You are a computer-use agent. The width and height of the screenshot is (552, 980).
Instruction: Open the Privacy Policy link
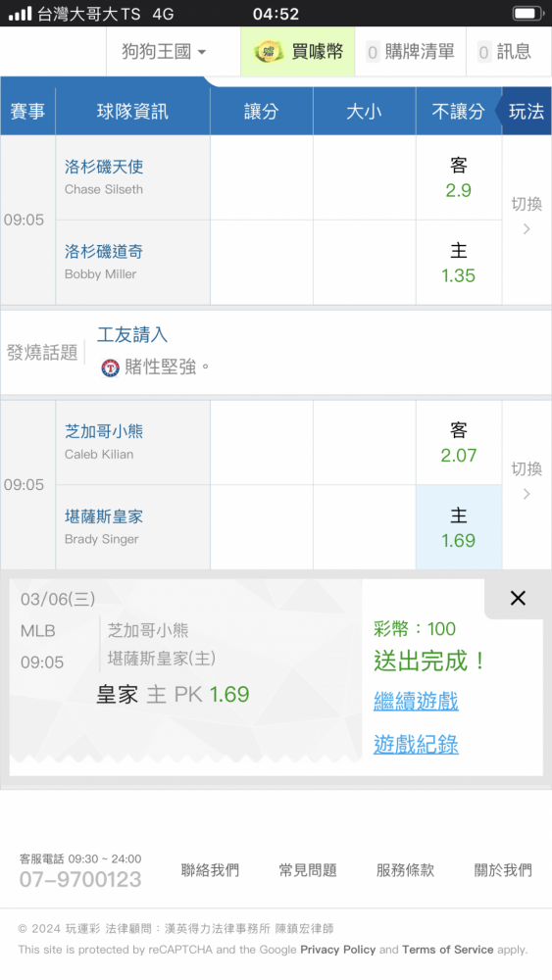click(337, 950)
